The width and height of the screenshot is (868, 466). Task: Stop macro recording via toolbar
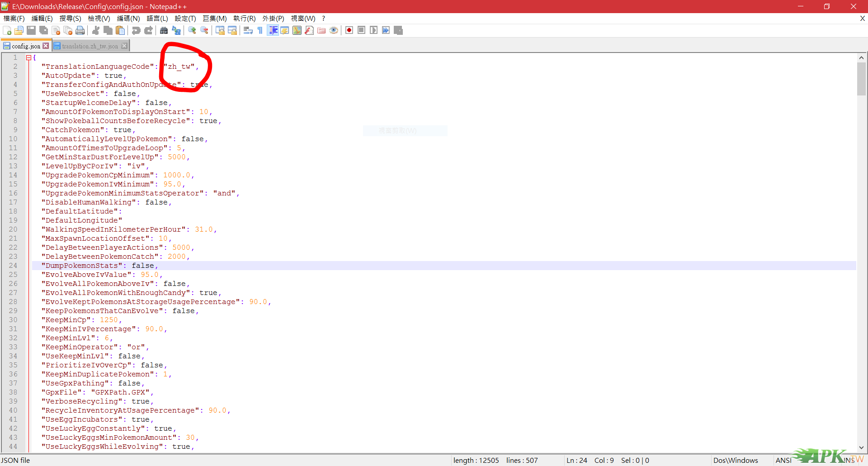pyautogui.click(x=361, y=30)
